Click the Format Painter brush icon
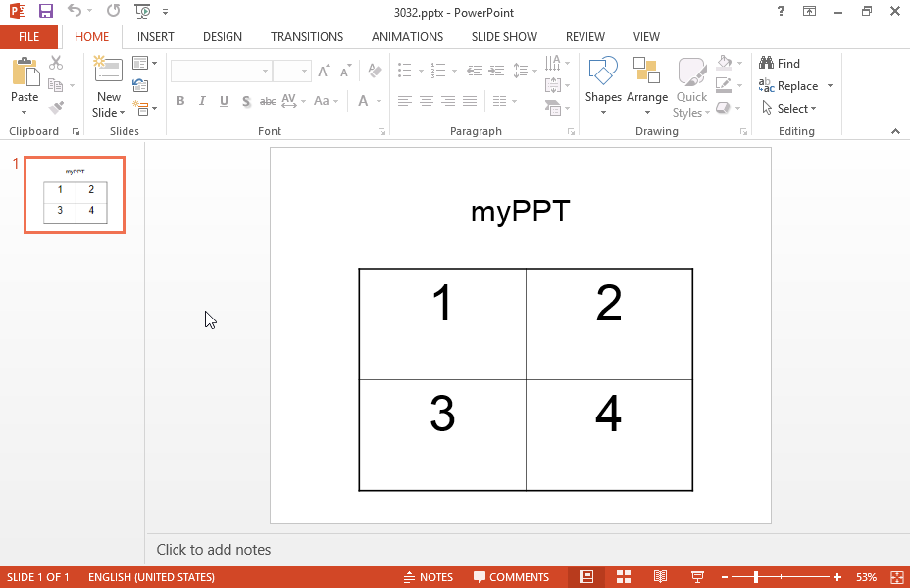The width and height of the screenshot is (910, 588). point(56,107)
